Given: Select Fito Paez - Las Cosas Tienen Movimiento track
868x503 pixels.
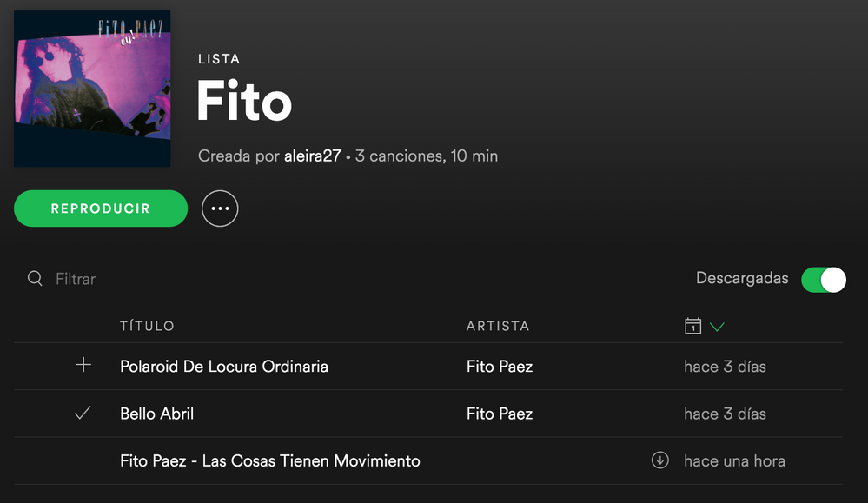Looking at the screenshot, I should coord(270,460).
